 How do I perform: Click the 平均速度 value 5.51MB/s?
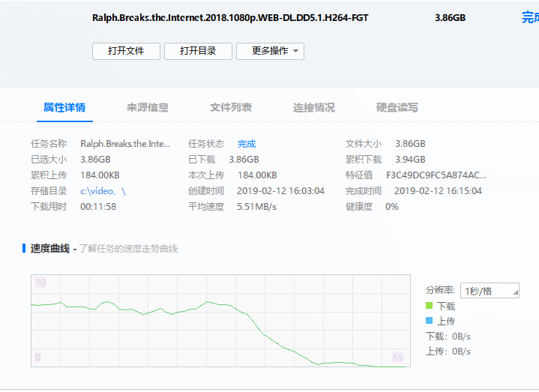[256, 207]
